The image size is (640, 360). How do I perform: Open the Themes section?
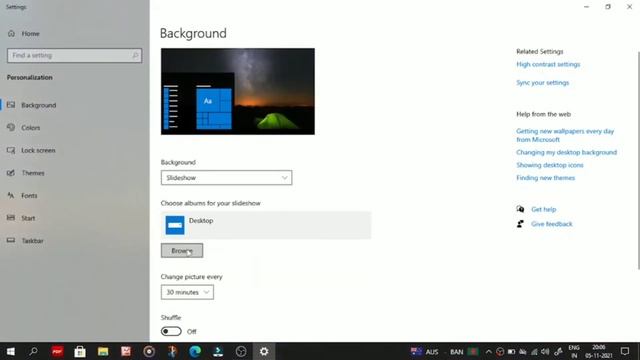click(33, 173)
